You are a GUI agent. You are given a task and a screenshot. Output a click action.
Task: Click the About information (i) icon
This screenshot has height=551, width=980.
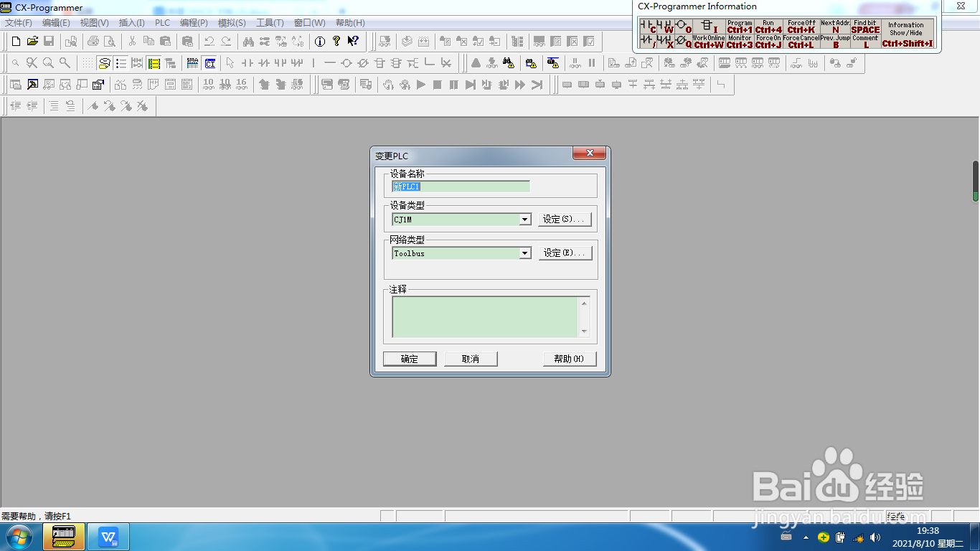tap(320, 41)
